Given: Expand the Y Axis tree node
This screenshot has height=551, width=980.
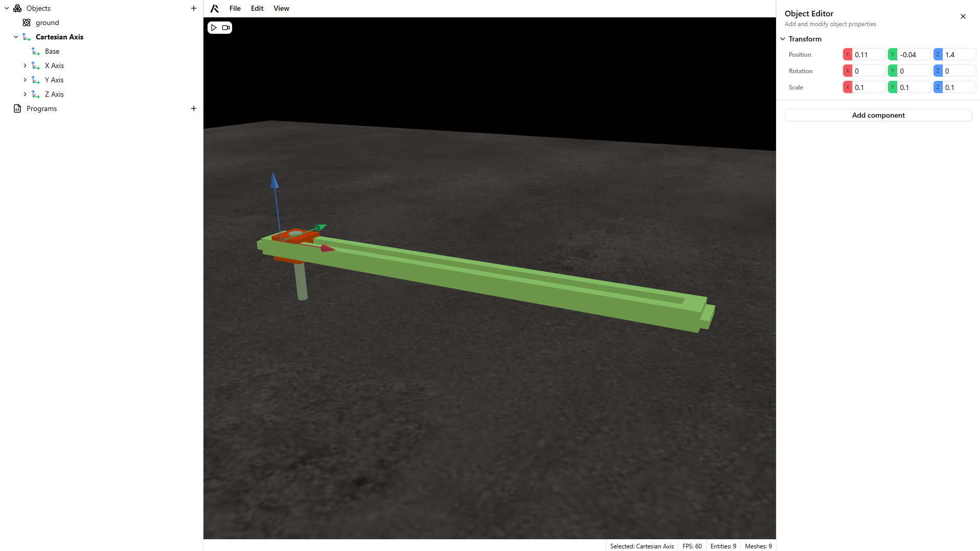Looking at the screenshot, I should [25, 80].
